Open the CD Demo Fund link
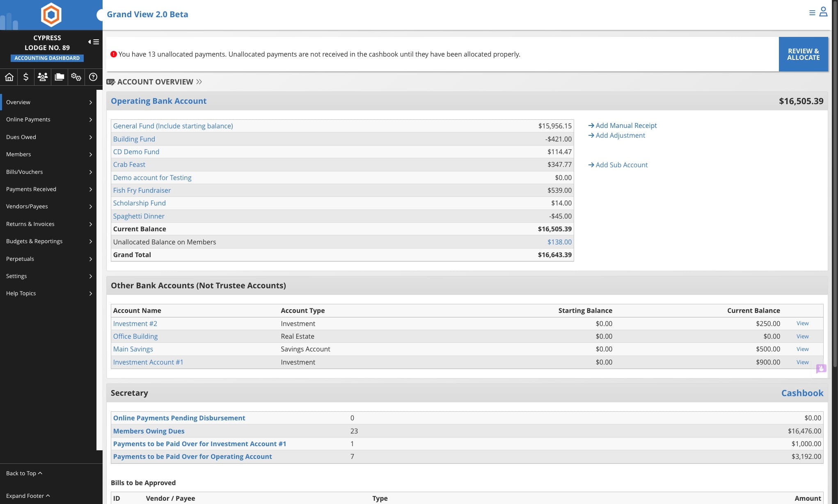The width and height of the screenshot is (838, 504). click(x=136, y=152)
